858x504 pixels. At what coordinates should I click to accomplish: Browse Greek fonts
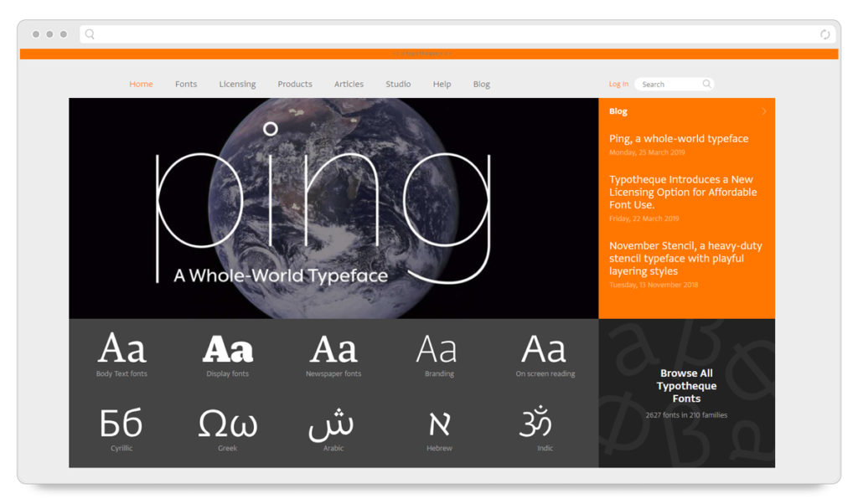coord(228,429)
